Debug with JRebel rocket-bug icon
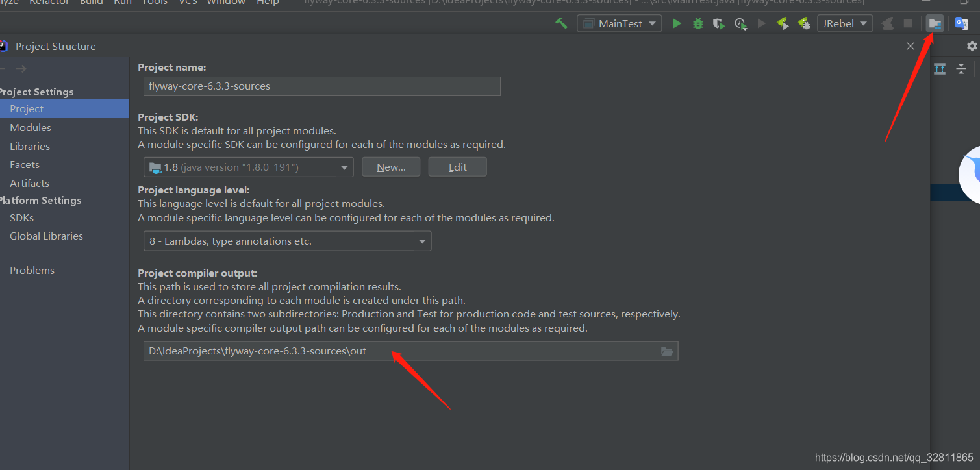Viewport: 980px width, 470px height. pyautogui.click(x=803, y=23)
